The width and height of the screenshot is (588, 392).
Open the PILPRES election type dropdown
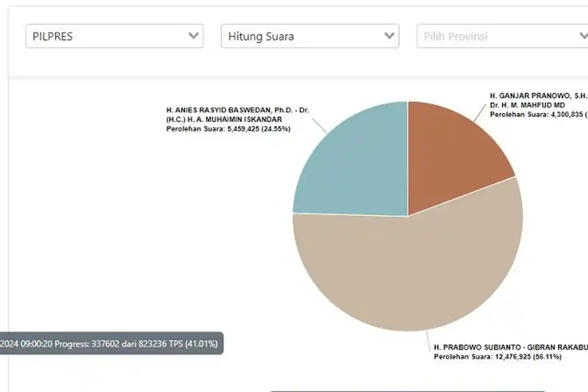(x=114, y=36)
